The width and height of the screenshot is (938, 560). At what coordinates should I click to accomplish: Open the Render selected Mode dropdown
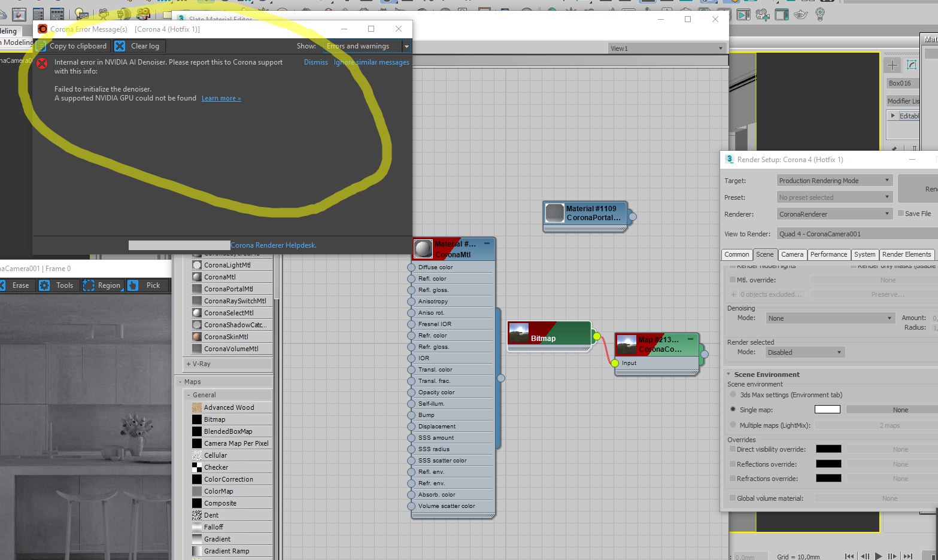coord(805,352)
